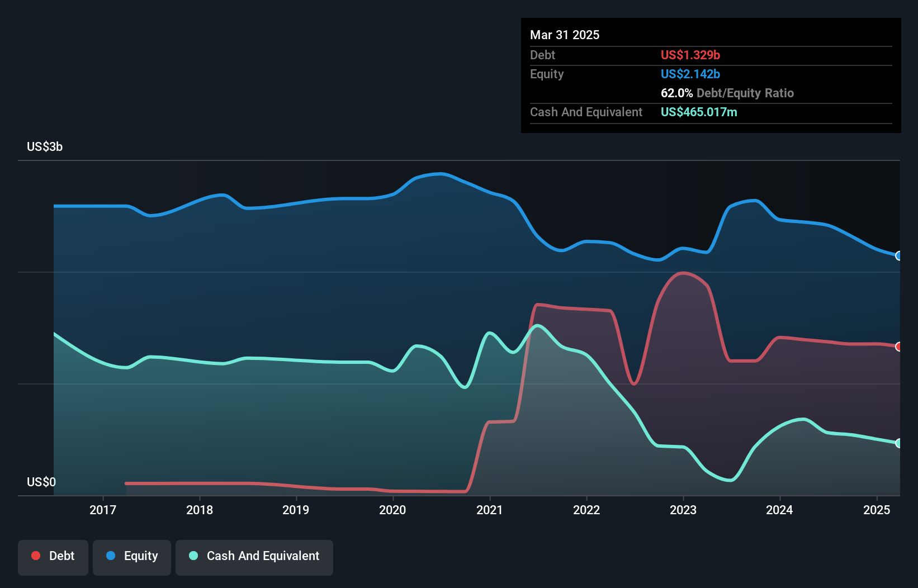Select the teal Cash endpoint marker on chart
Viewport: 918px width, 588px height.
(899, 443)
